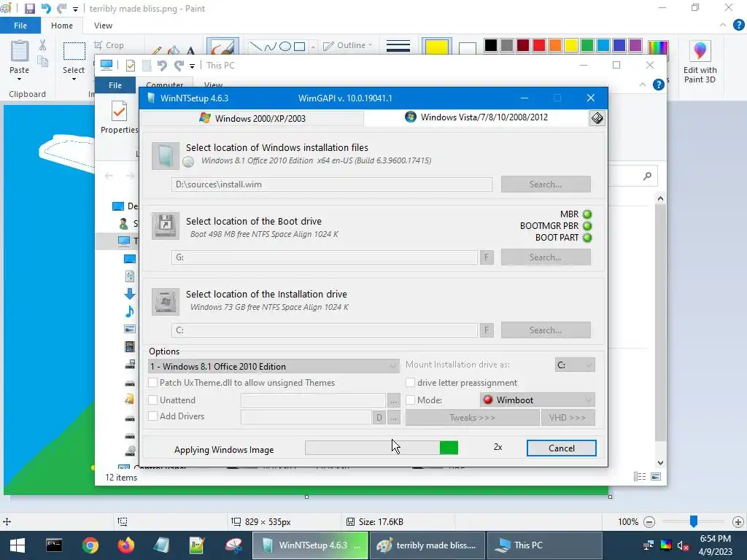
Task: Click Search button for installation files
Action: pos(546,184)
